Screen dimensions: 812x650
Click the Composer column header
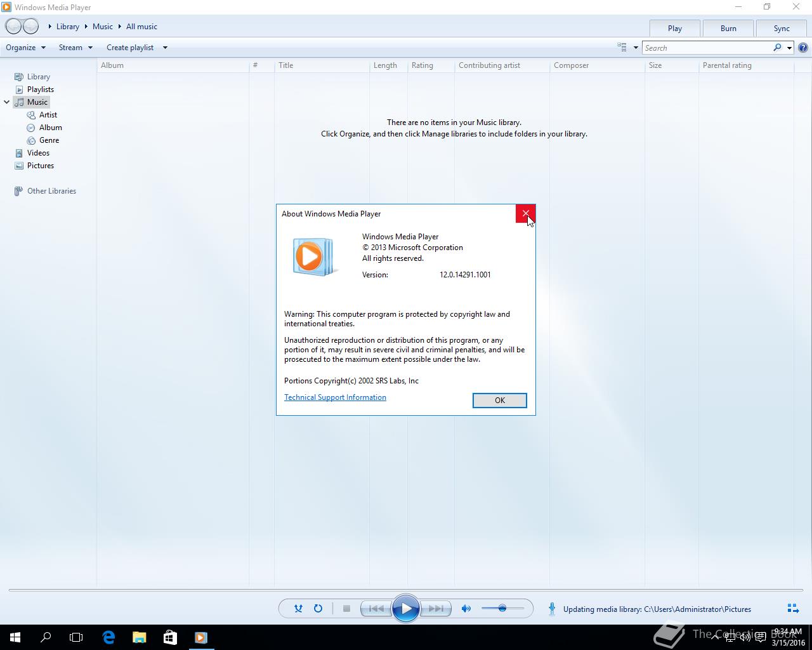597,65
